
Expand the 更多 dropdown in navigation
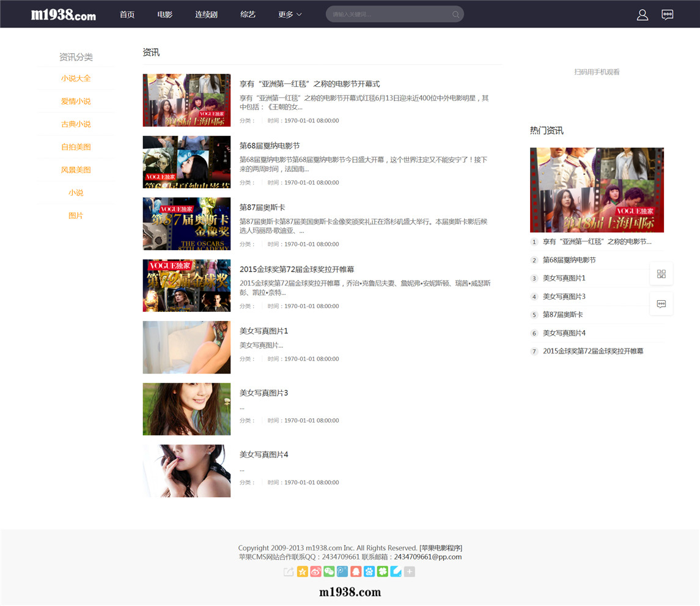[290, 14]
